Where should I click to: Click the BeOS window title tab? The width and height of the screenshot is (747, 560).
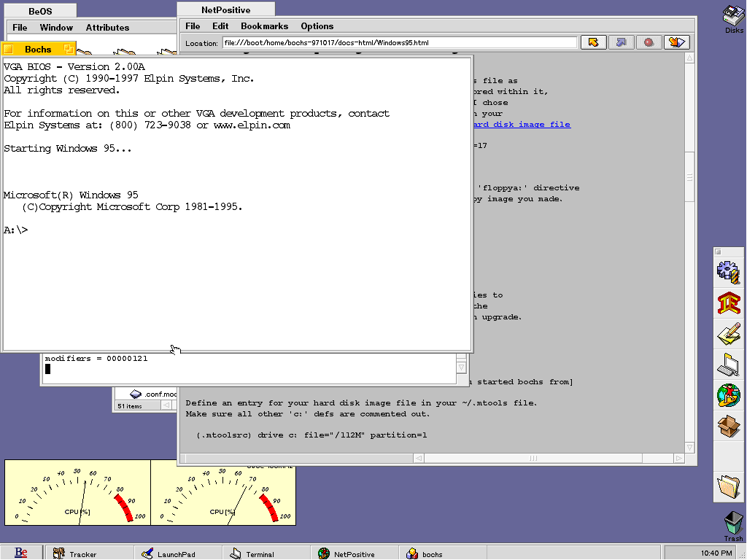click(x=40, y=11)
